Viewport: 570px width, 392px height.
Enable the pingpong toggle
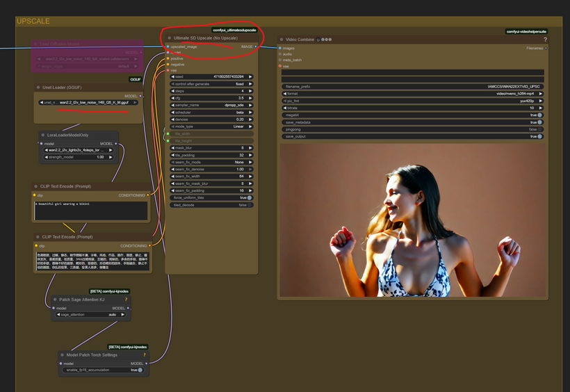coord(539,129)
